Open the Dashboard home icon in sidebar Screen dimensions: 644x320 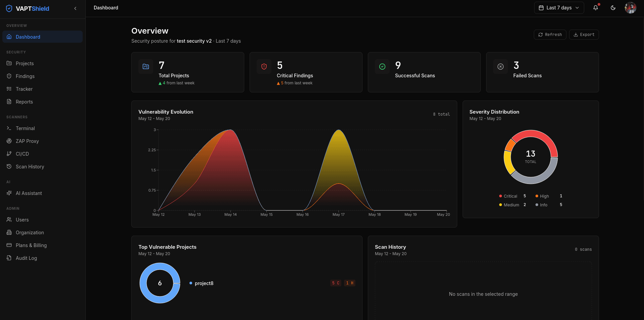click(x=9, y=37)
